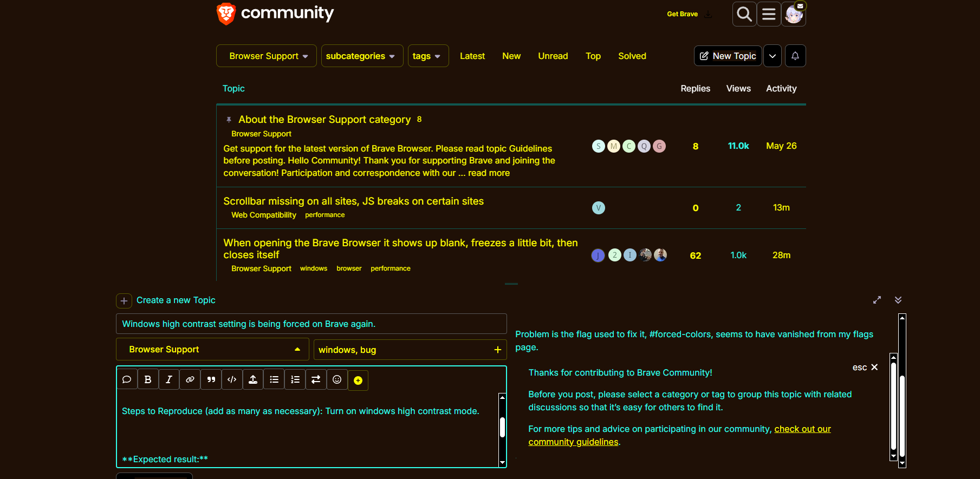Click the 'browser' tag on blank browser topic
The width and height of the screenshot is (980, 479).
(x=349, y=268)
